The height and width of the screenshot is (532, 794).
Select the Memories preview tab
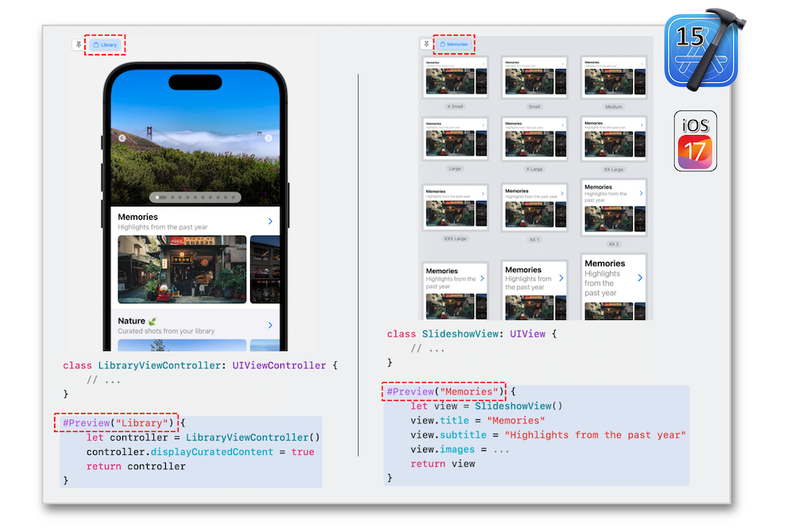[x=454, y=44]
